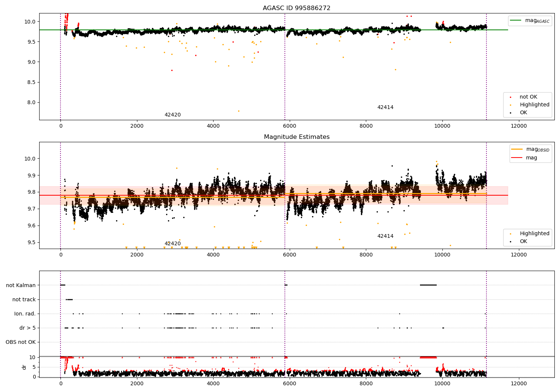
Task: Select the 'OBS not OK' row label
Action: coord(21,342)
